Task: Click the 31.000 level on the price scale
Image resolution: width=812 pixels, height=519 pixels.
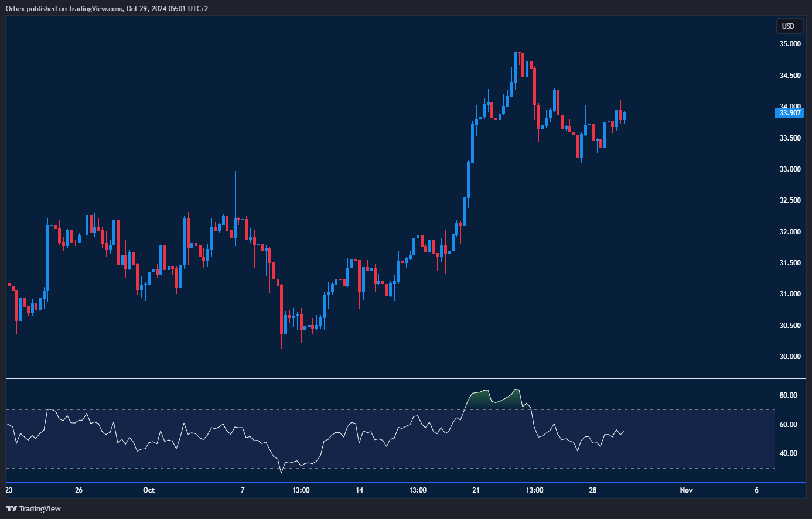Action: 790,294
